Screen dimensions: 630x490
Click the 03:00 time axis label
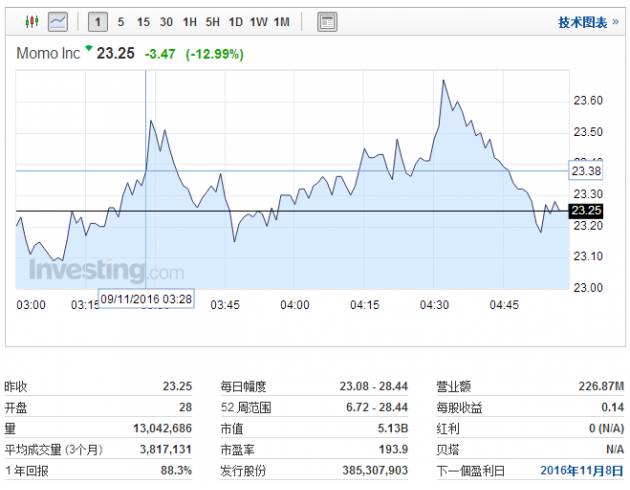click(31, 305)
